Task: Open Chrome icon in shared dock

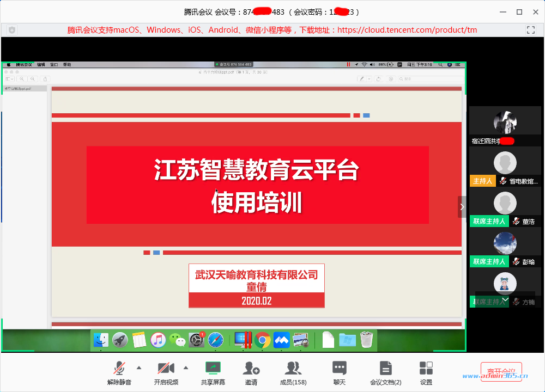Action: [263, 340]
